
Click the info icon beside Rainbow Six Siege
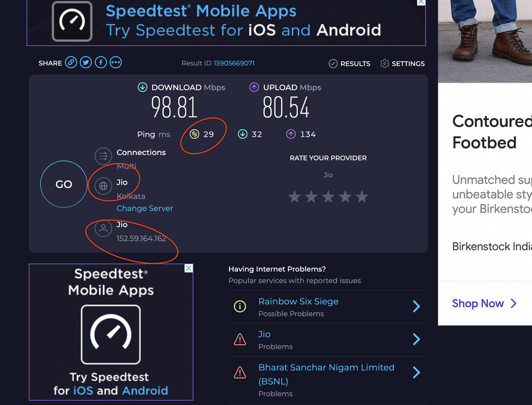240,306
